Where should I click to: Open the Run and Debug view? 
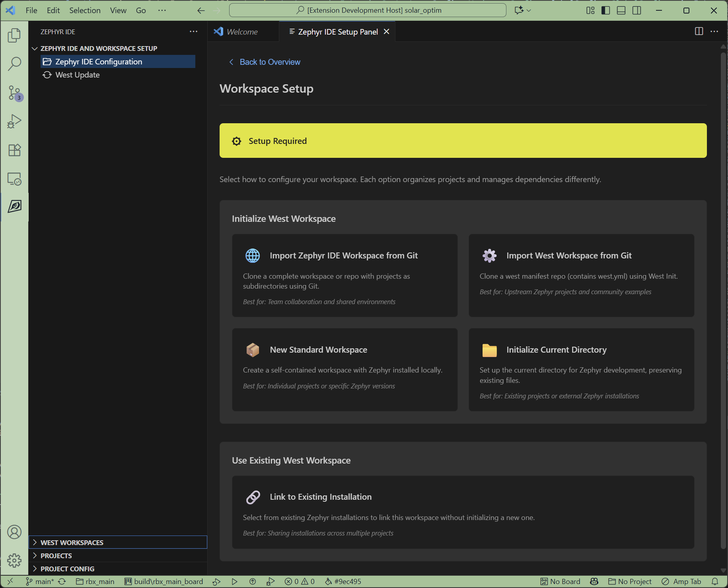tap(14, 122)
